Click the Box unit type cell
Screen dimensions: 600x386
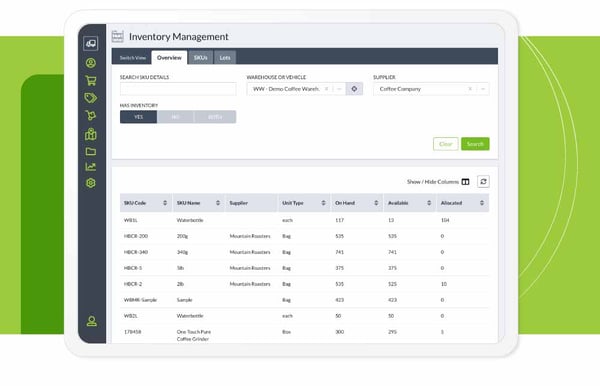[287, 332]
